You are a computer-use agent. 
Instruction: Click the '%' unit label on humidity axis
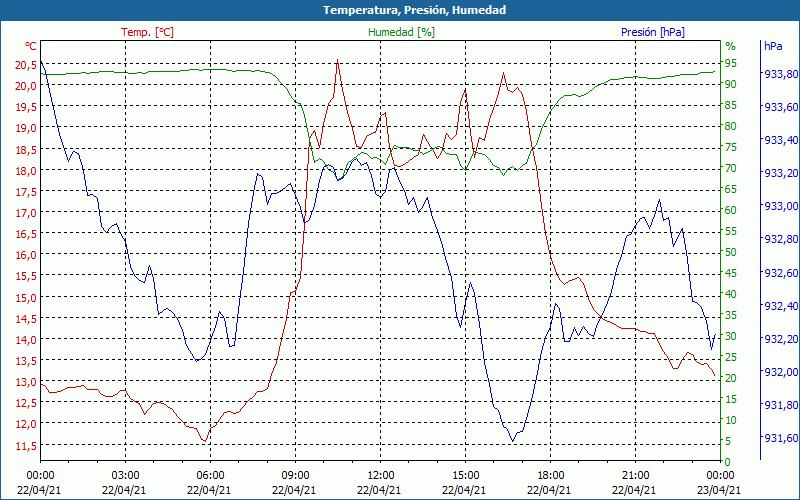point(731,46)
